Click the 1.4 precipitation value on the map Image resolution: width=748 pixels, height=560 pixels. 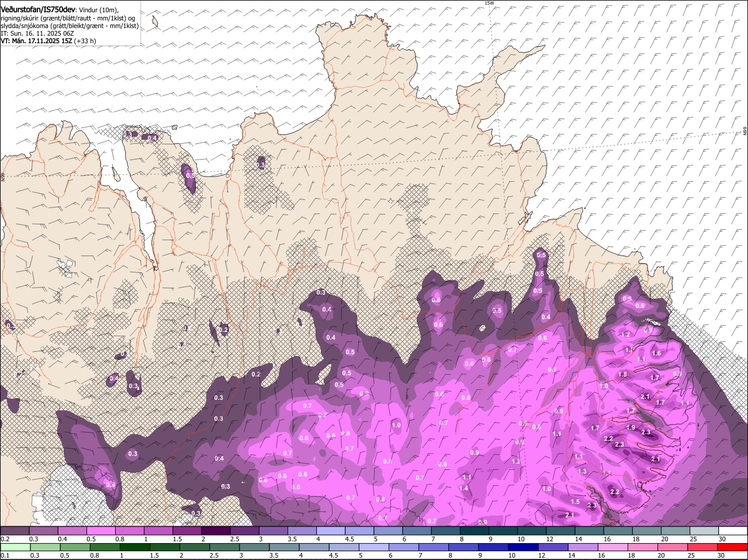tap(464, 488)
